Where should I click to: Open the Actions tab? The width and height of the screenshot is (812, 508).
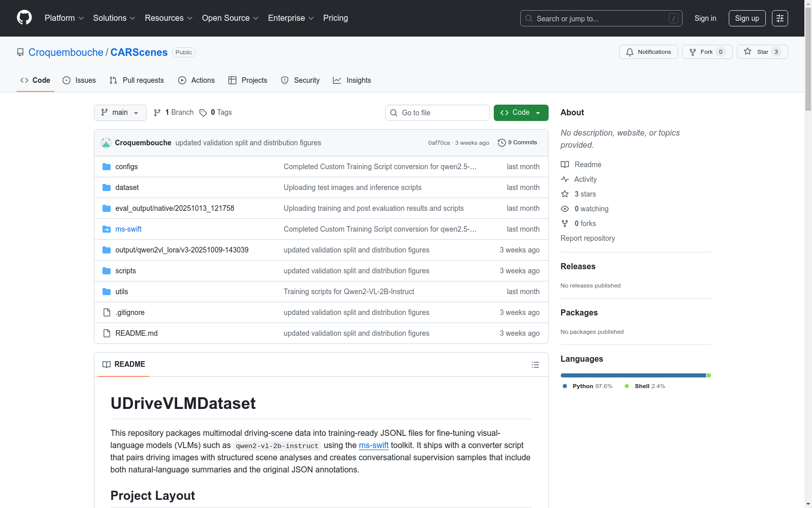pos(196,80)
